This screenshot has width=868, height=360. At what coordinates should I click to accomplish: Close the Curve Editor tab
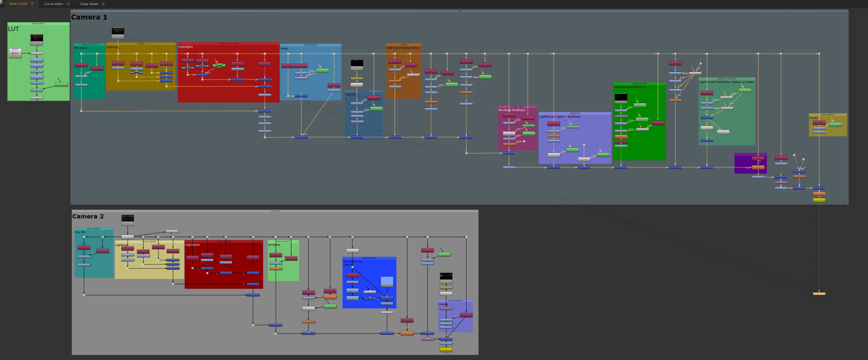coord(68,4)
